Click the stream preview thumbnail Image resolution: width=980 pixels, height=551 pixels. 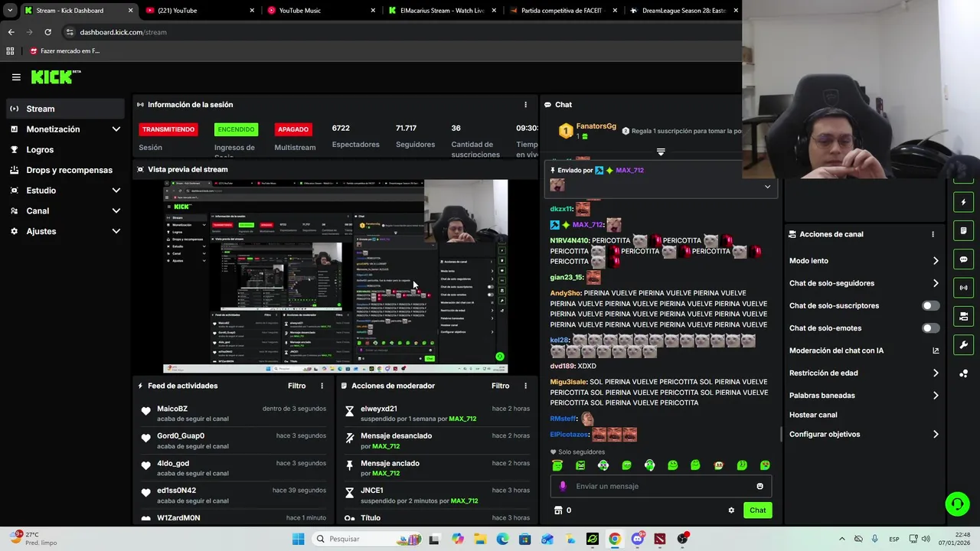click(335, 276)
